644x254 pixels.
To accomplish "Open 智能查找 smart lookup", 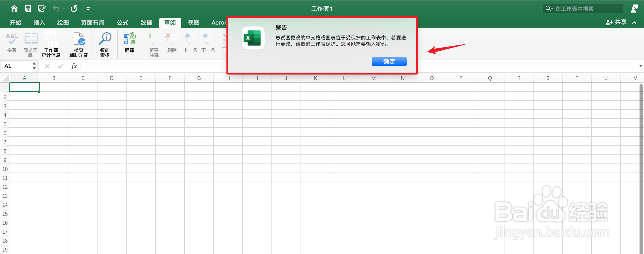I will 105,45.
